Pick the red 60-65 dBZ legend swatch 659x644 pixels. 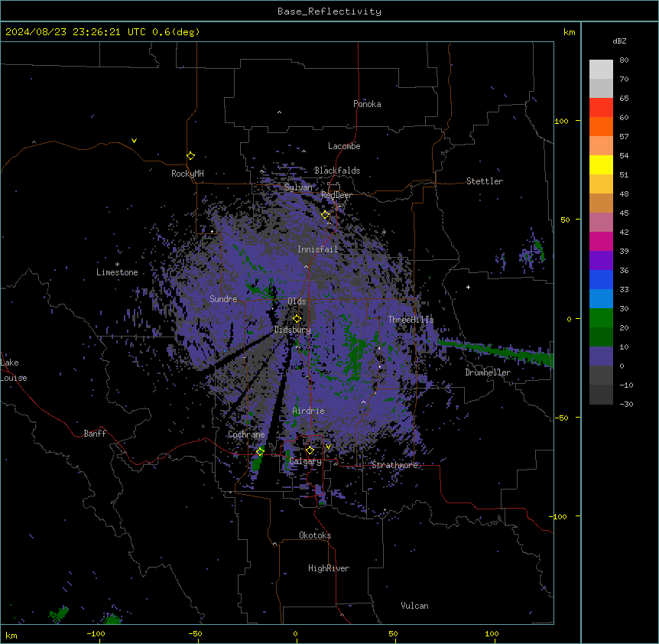click(x=601, y=108)
